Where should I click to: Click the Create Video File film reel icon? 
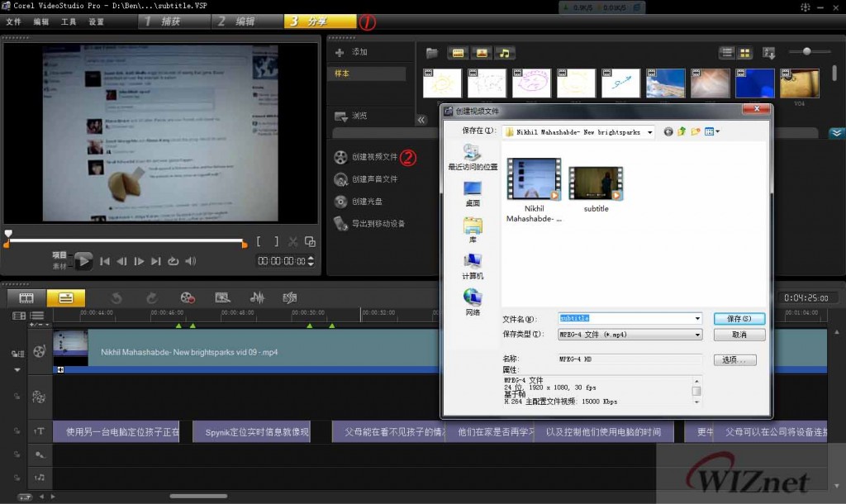340,157
